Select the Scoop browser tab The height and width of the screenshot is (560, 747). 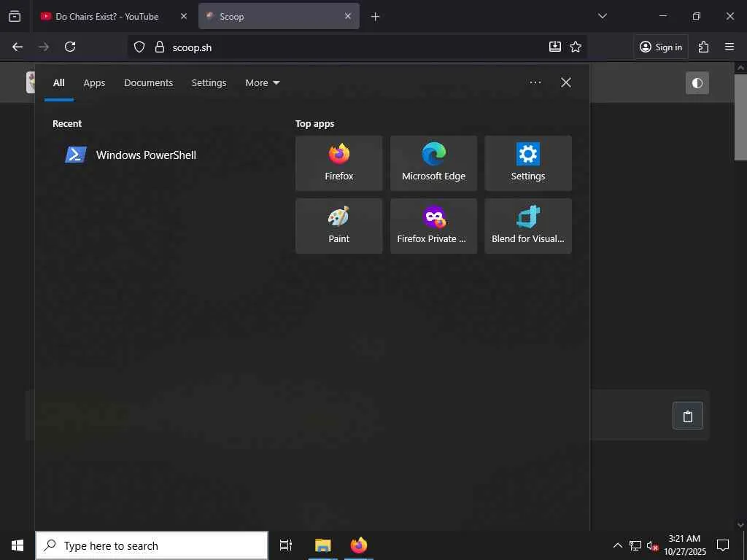coord(279,16)
